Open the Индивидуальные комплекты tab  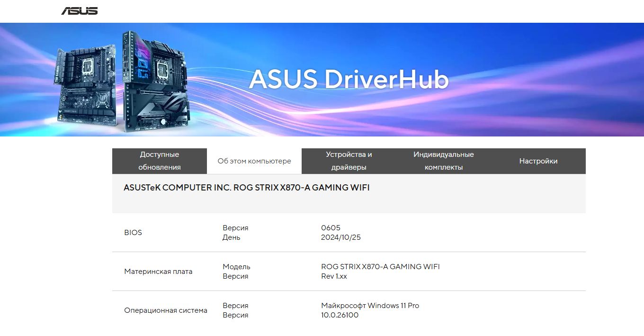pos(444,161)
